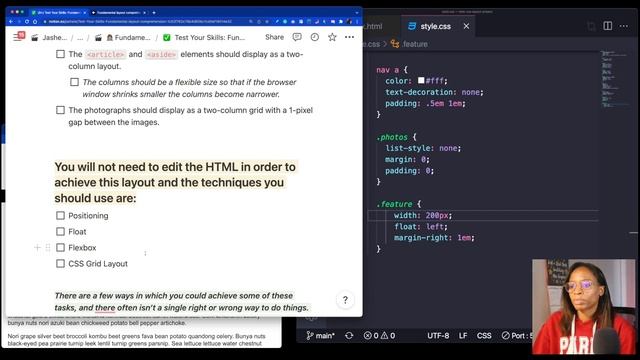Open a new browser tab

click(154, 13)
